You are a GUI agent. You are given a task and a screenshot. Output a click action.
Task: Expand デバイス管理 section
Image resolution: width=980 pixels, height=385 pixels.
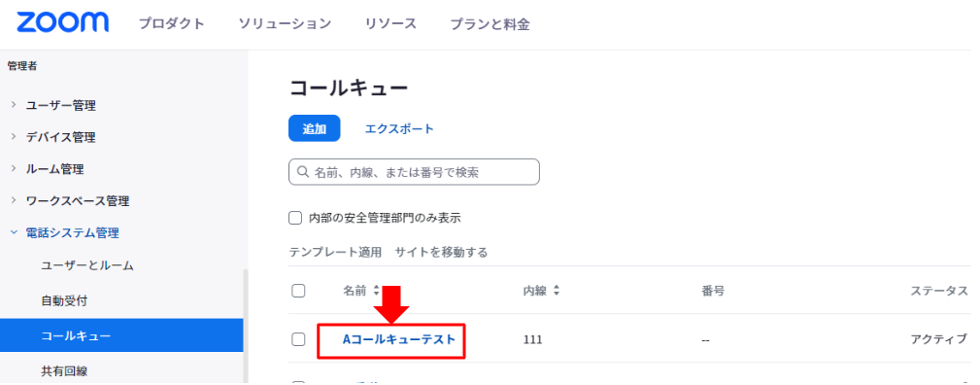click(52, 137)
